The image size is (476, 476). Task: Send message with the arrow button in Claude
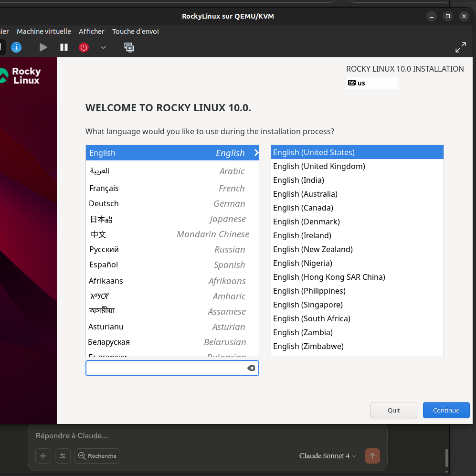(372, 456)
